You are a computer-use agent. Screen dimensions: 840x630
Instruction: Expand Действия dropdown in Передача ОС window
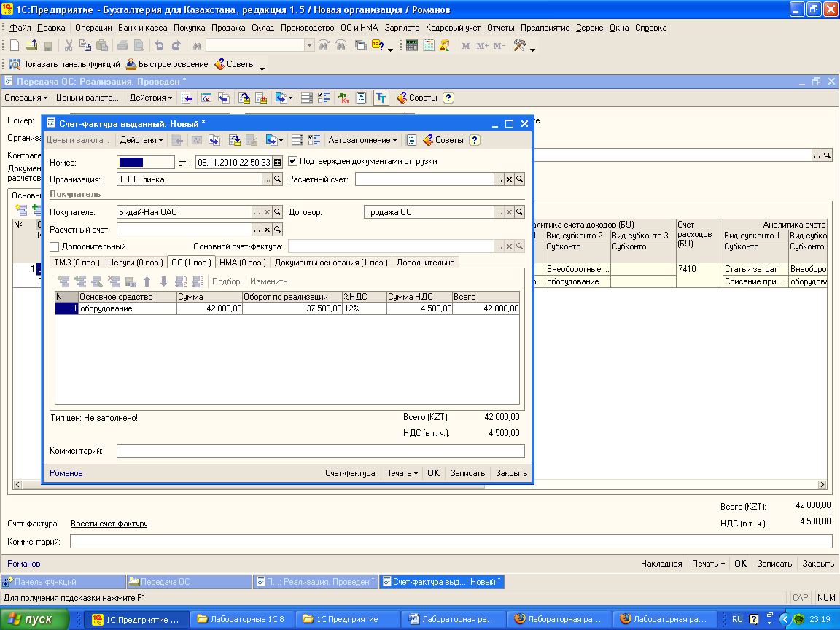click(x=151, y=98)
